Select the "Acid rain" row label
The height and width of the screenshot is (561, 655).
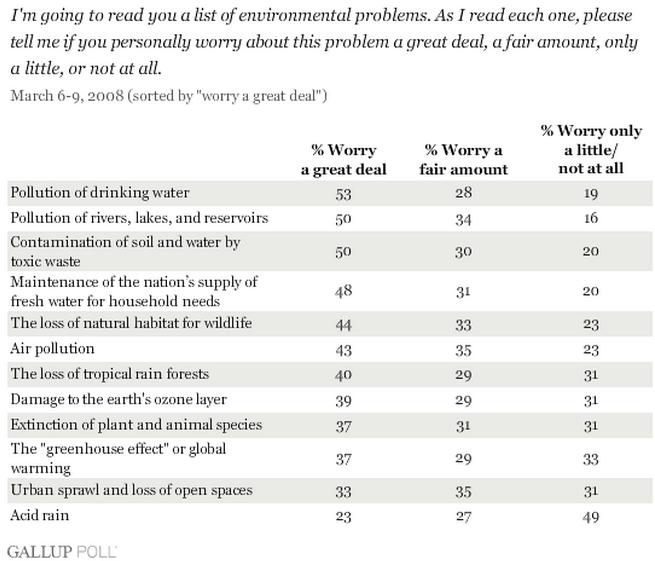coord(38,515)
